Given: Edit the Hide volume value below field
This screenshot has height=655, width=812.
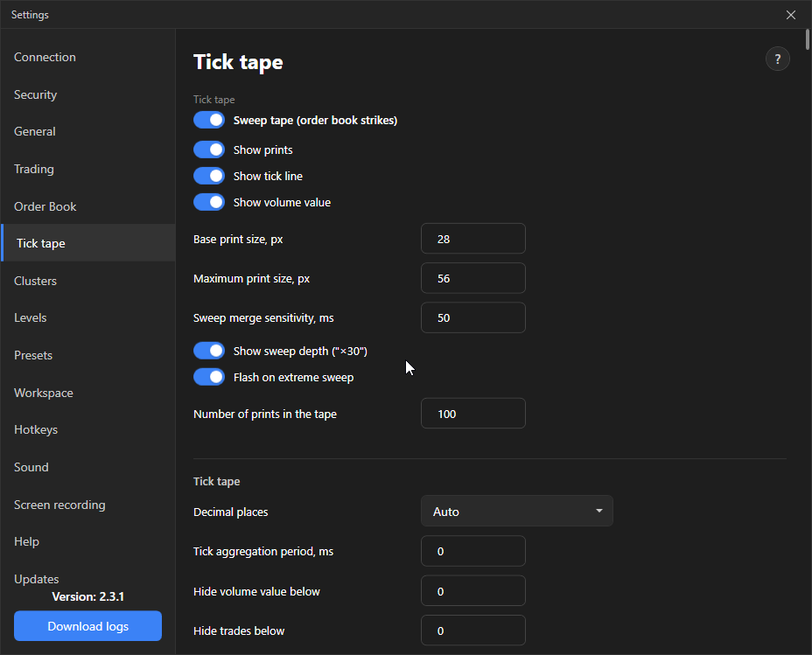Looking at the screenshot, I should pos(473,591).
